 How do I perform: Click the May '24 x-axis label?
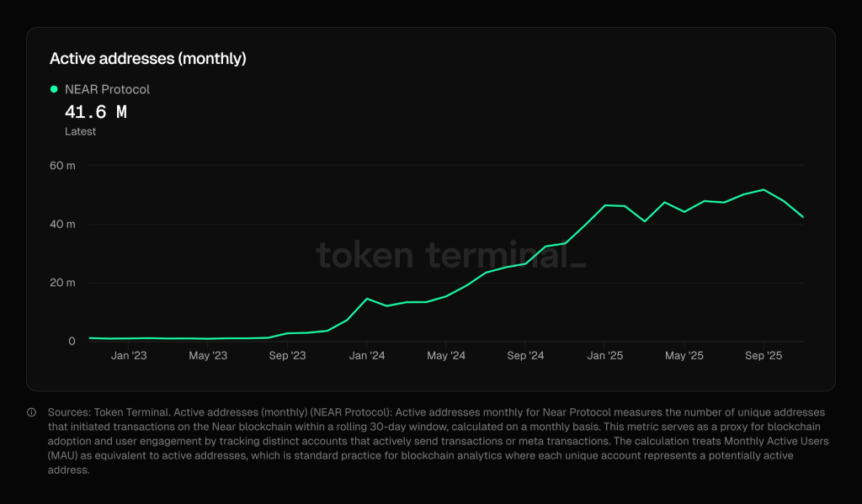tap(446, 356)
